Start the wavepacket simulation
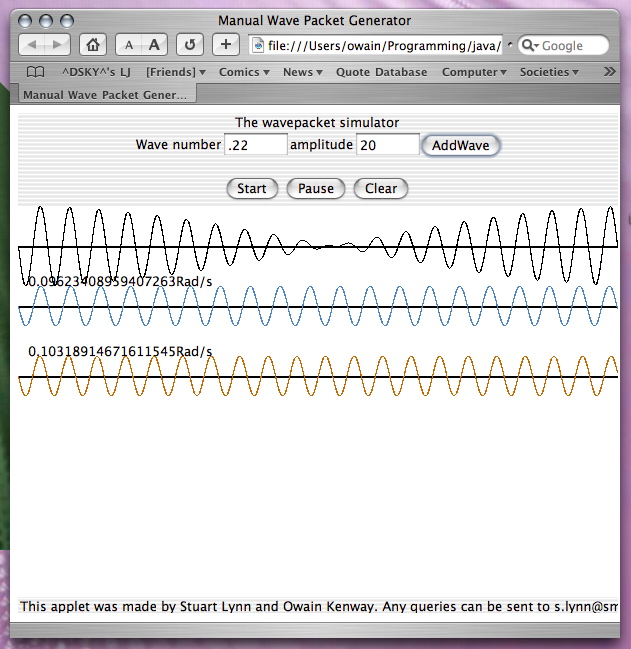This screenshot has width=631, height=649. pyautogui.click(x=252, y=188)
